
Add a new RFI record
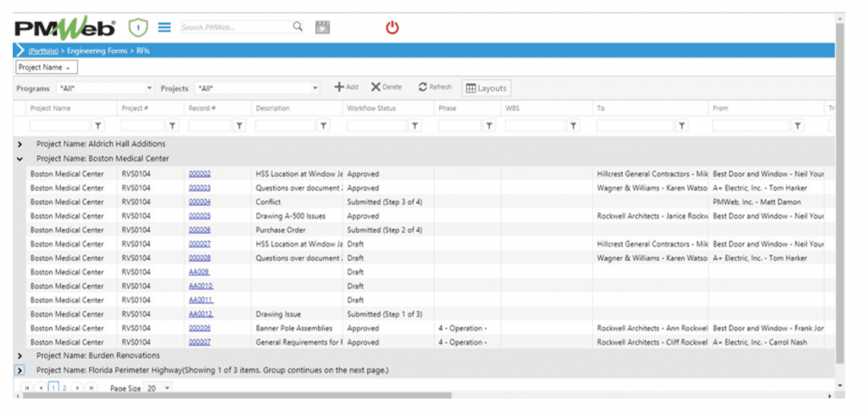pyautogui.click(x=346, y=87)
